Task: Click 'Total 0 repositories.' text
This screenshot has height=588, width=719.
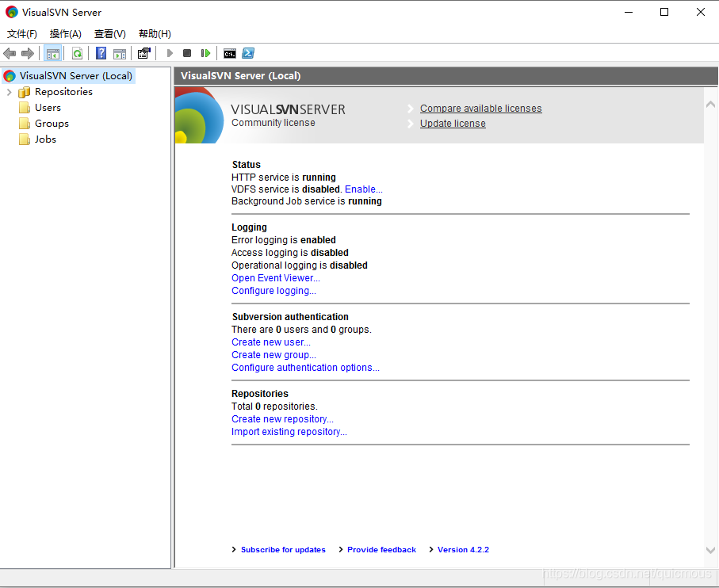Action: click(x=274, y=407)
